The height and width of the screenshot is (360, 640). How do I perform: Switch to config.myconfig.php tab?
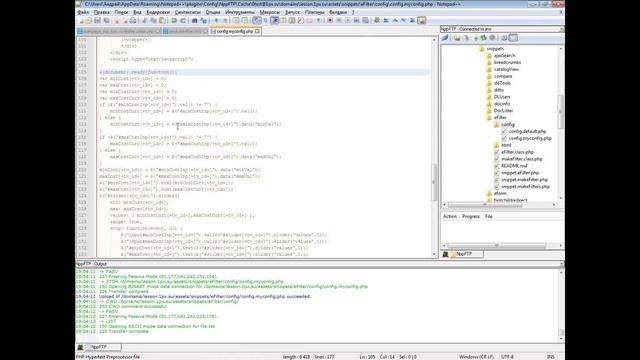[x=234, y=31]
